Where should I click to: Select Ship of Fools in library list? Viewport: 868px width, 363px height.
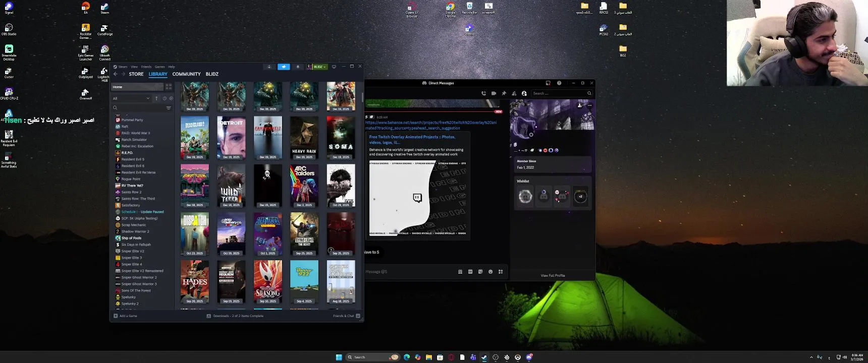[x=131, y=238]
